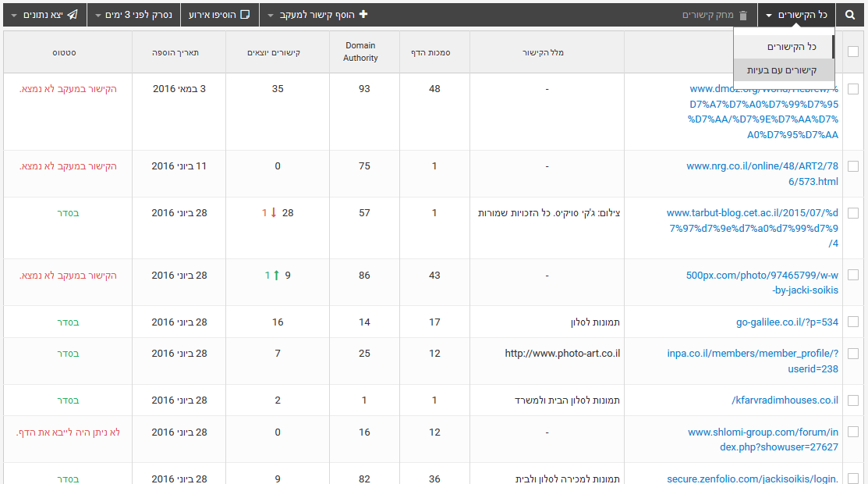Screen dimensions: 868x484
Task: Select the kfarvradimhouses.co.il row checkbox
Action: (853, 400)
